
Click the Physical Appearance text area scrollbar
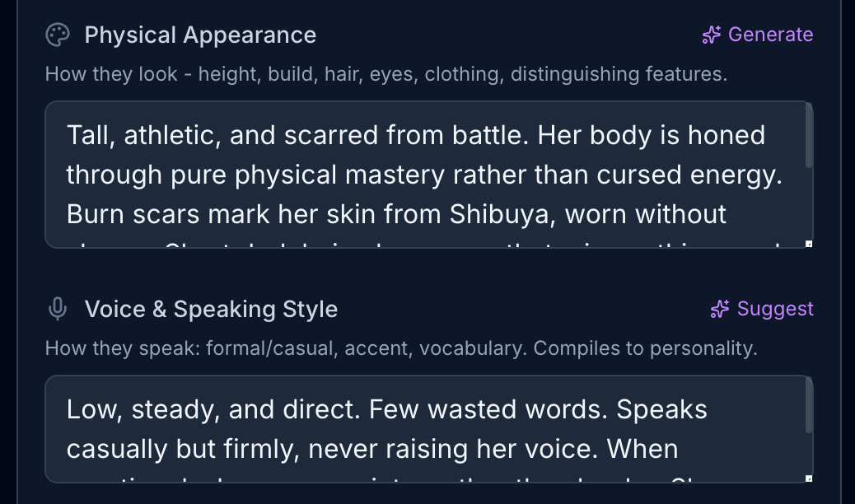809,137
